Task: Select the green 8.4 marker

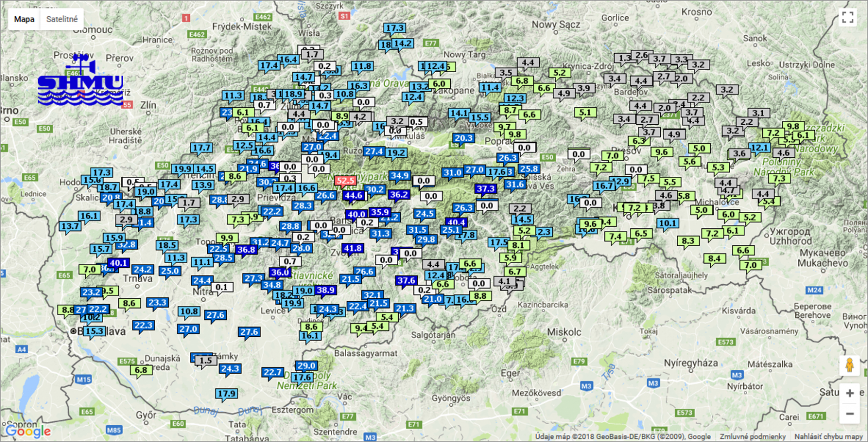Action: click(714, 259)
